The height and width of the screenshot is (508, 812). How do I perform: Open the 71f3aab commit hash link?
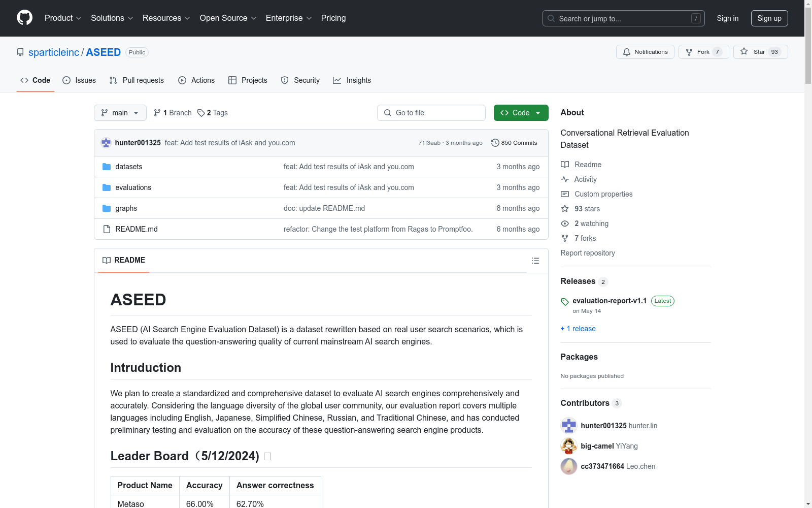(429, 143)
